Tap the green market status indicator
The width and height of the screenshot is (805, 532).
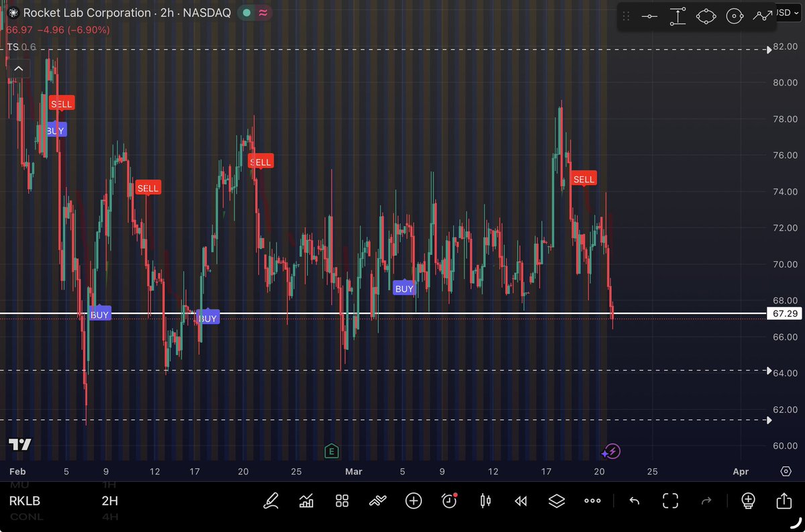tap(247, 13)
